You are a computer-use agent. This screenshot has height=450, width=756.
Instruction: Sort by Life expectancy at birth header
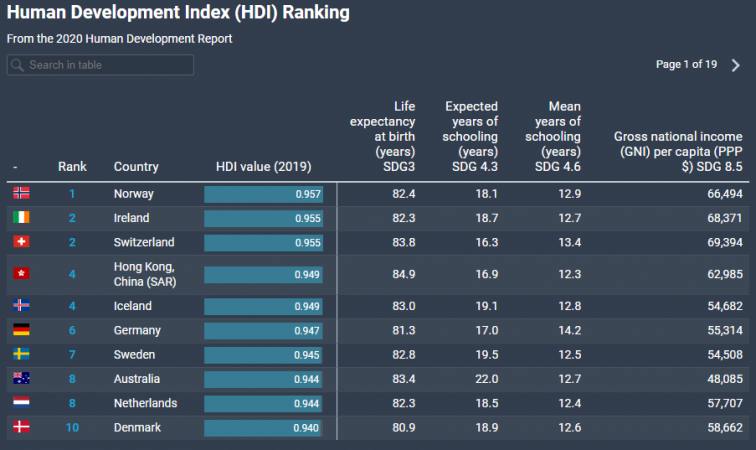[x=382, y=136]
